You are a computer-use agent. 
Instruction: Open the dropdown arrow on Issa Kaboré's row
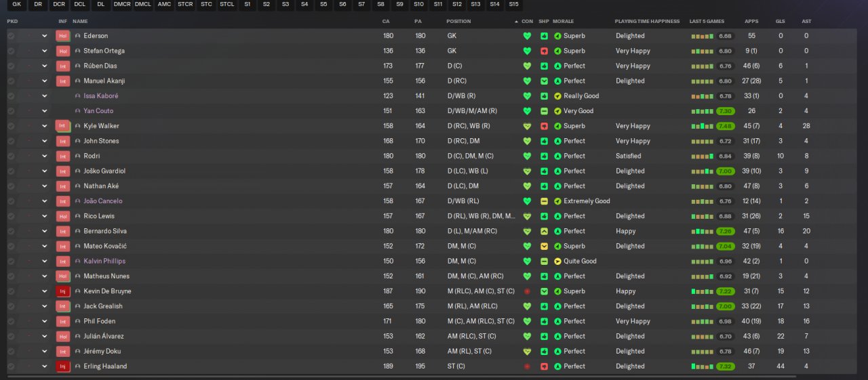click(x=45, y=96)
